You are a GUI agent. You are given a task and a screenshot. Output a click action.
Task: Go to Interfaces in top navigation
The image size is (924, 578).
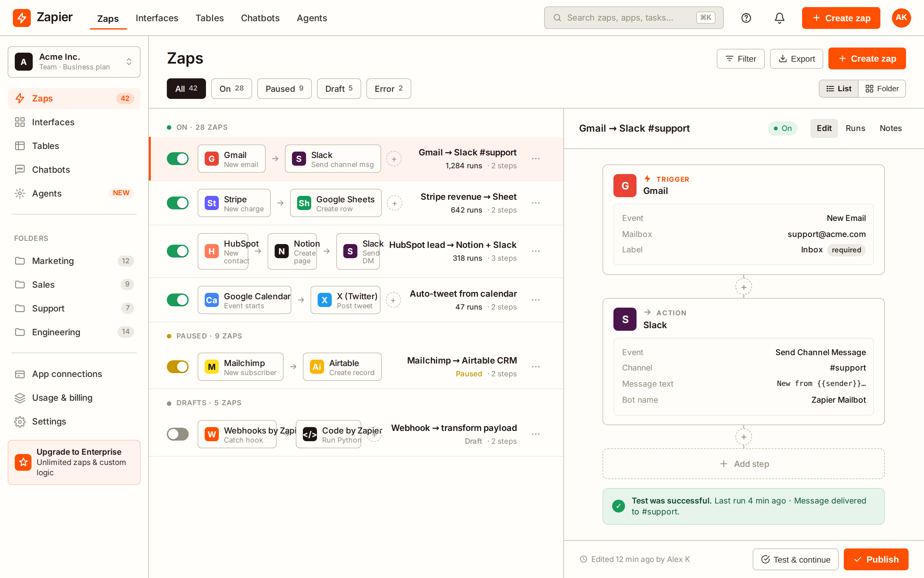[x=157, y=18]
